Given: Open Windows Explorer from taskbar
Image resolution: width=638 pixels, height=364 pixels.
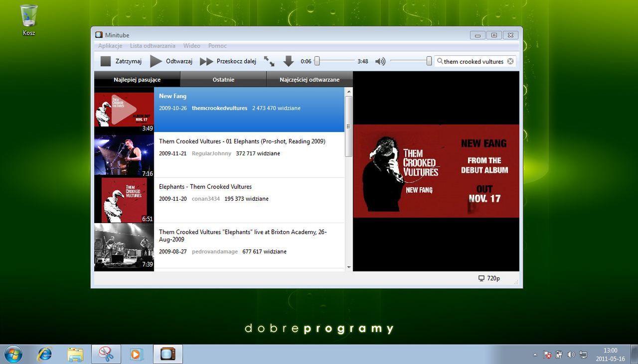Looking at the screenshot, I should [75, 354].
